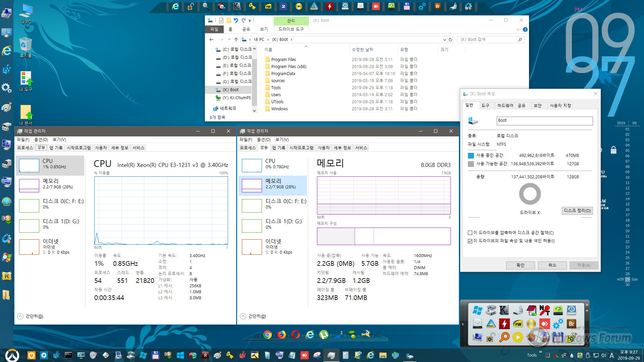This screenshot has width=644, height=362.
Task: Open the Explorer address bar history dropdown
Action: 445,40
